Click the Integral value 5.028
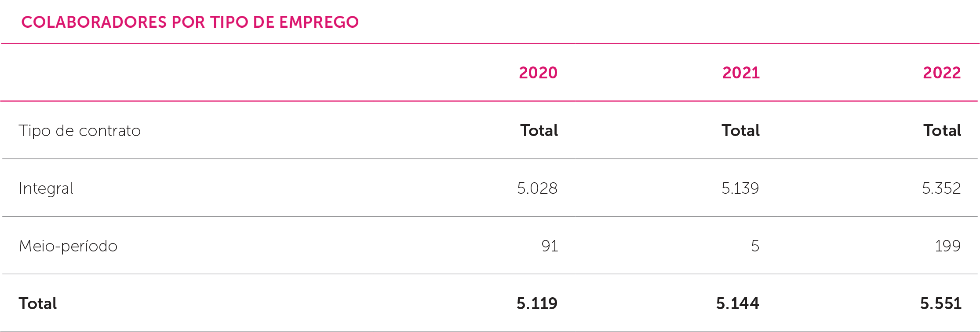This screenshot has height=332, width=980. point(537,188)
